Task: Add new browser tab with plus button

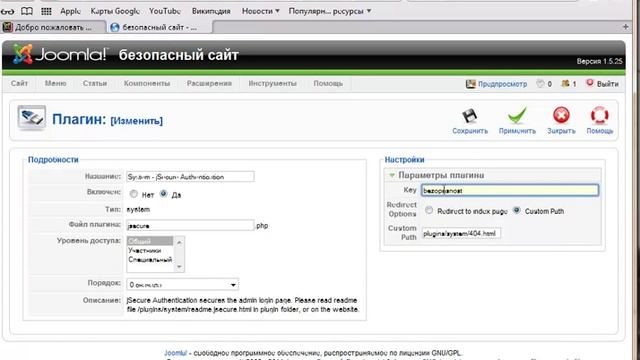Action: tap(625, 27)
